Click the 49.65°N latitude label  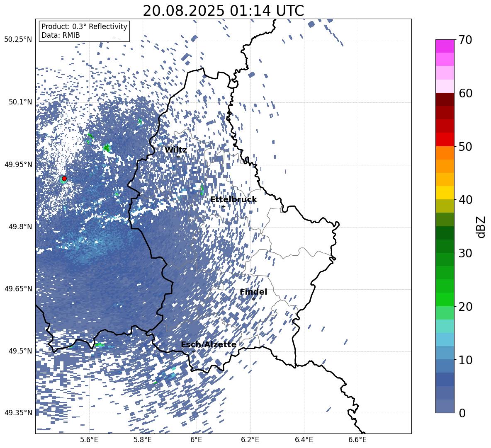[x=18, y=288]
